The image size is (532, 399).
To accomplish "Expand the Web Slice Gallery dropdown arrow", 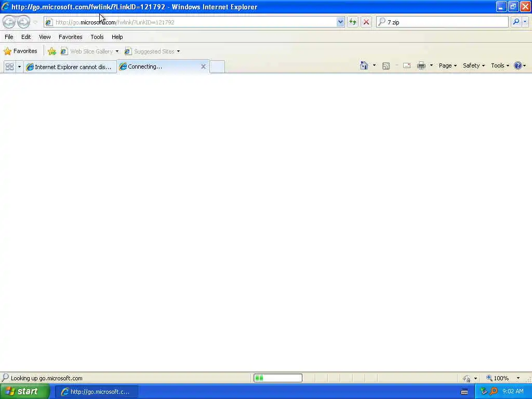I will 117,51.
